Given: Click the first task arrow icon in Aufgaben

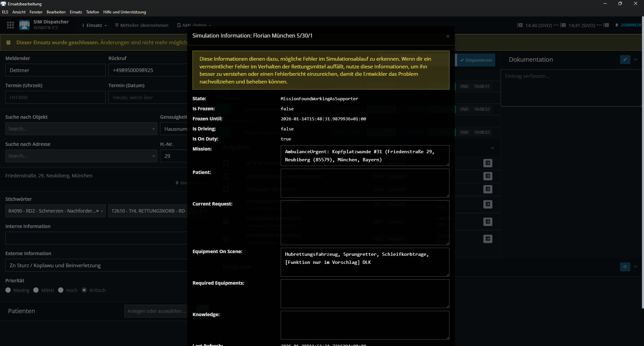Looking at the screenshot, I should point(488,163).
